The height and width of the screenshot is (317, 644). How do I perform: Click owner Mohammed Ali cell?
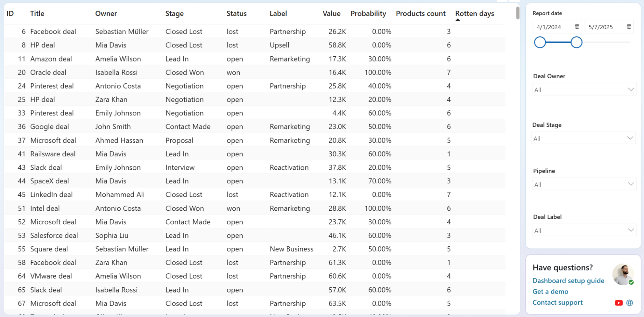(x=120, y=194)
